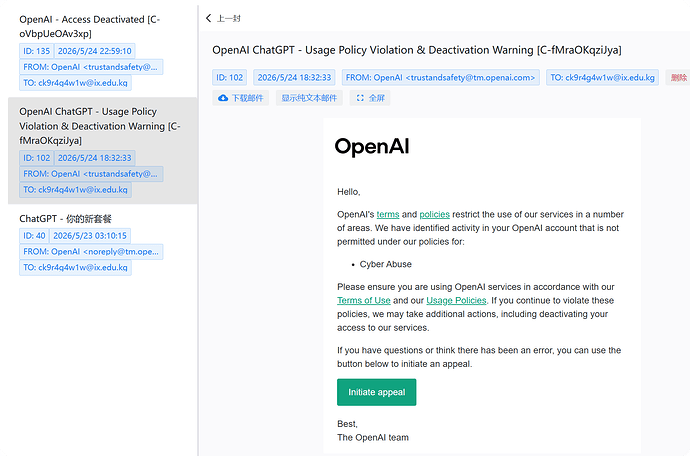Click the FROM trustandsafety@tm.openai.com header tag
Viewport: 690px width, 456px height.
click(440, 77)
